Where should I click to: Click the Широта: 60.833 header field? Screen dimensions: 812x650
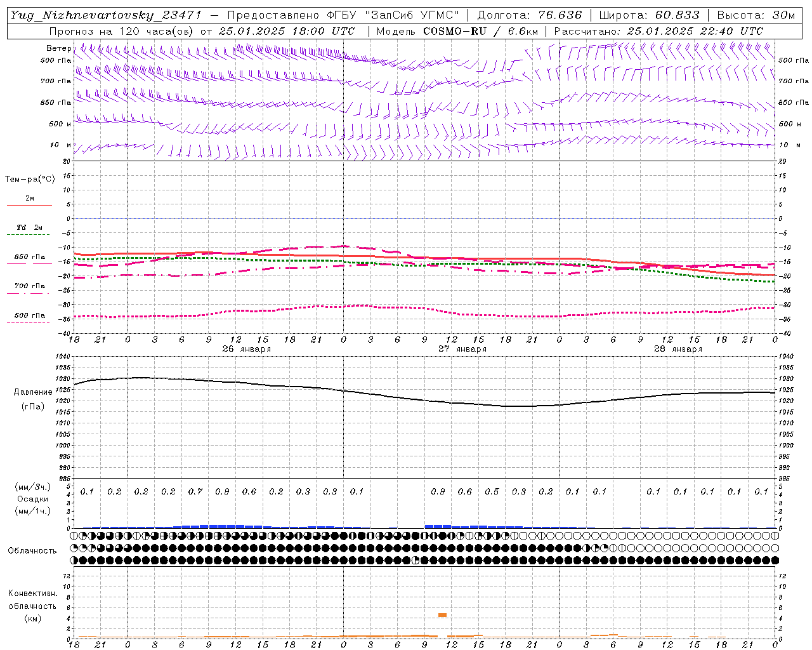tap(649, 15)
